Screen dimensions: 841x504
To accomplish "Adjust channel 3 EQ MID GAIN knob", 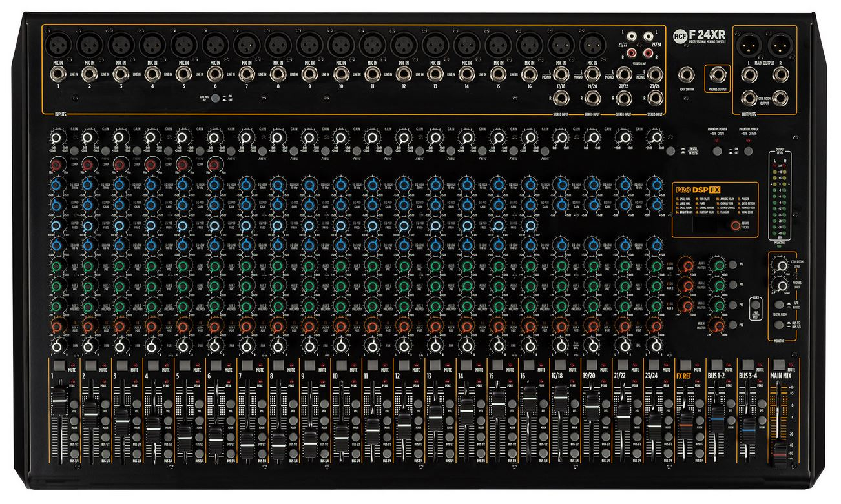I will (x=120, y=205).
